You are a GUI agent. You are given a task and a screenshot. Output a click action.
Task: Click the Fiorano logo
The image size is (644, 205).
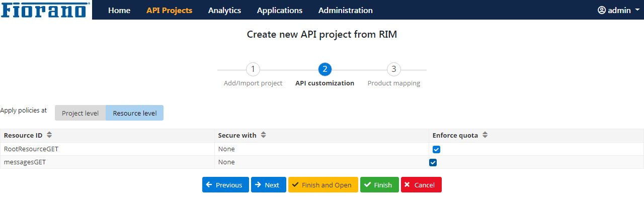[x=46, y=10]
